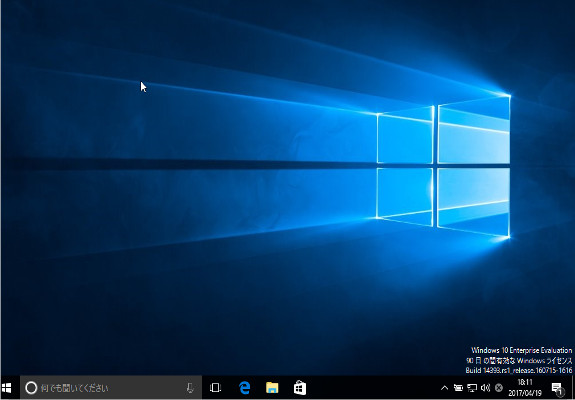The width and height of the screenshot is (575, 400).
Task: Click the IME disabled indicator icon
Action: (x=498, y=388)
